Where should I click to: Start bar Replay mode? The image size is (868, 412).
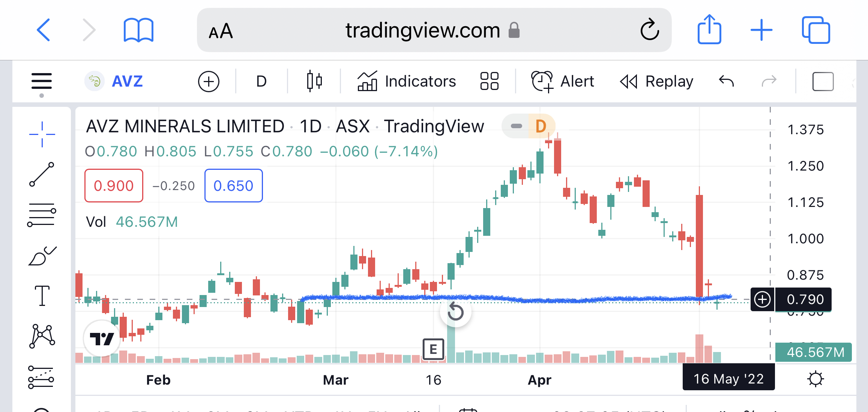click(x=656, y=81)
